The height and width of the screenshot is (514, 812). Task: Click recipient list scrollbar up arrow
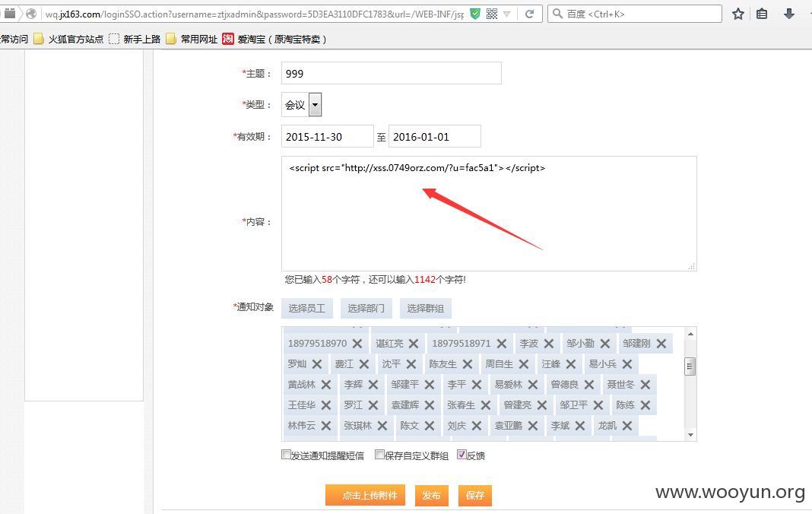click(x=690, y=334)
